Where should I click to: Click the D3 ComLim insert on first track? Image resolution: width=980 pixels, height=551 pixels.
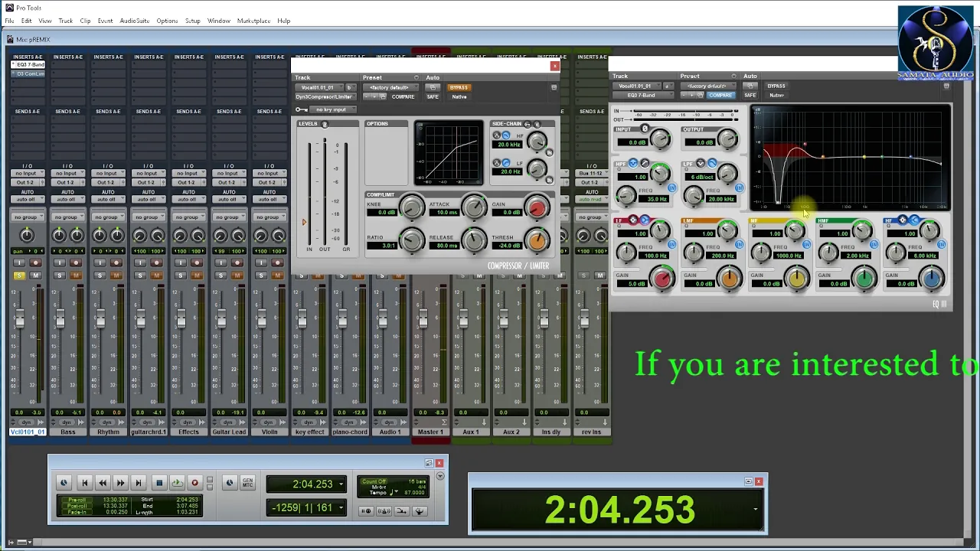[x=28, y=73]
